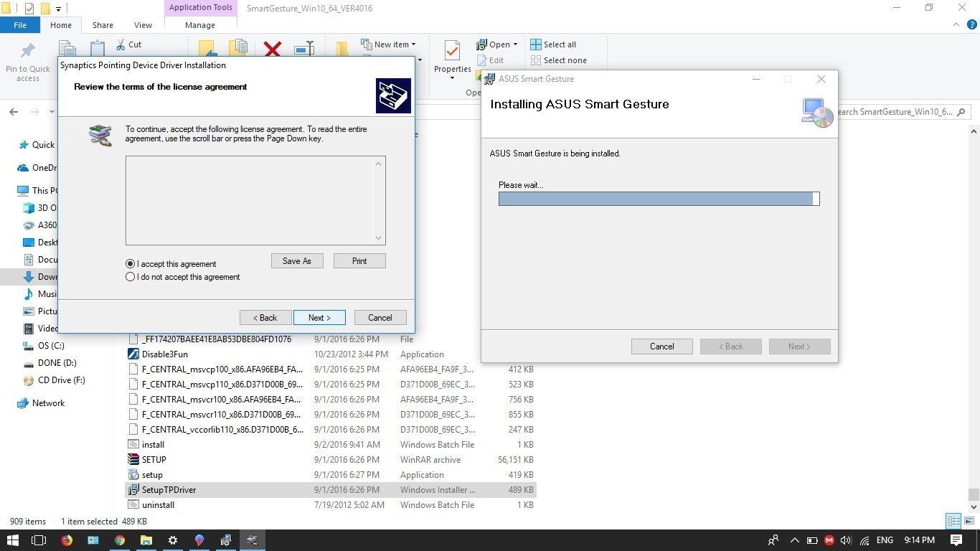Click the Wi-Fi network tray icon
The height and width of the screenshot is (551, 980).
coord(865,540)
